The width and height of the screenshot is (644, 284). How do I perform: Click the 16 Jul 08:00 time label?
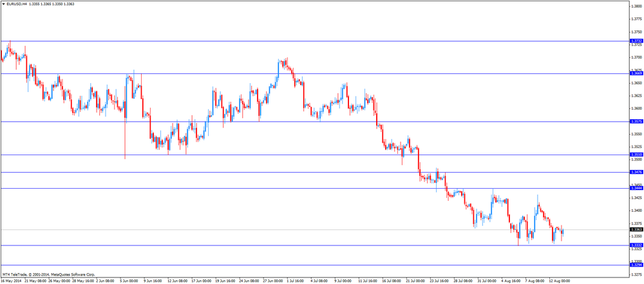click(392, 281)
